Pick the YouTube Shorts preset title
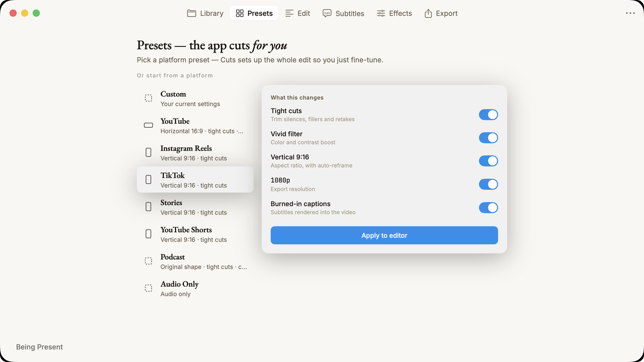The height and width of the screenshot is (362, 644). click(186, 230)
